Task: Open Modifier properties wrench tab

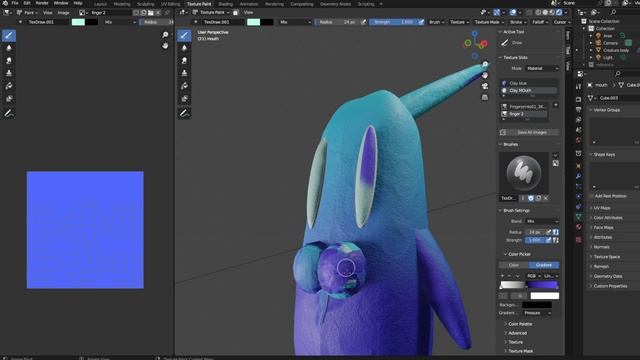Action: point(578,176)
